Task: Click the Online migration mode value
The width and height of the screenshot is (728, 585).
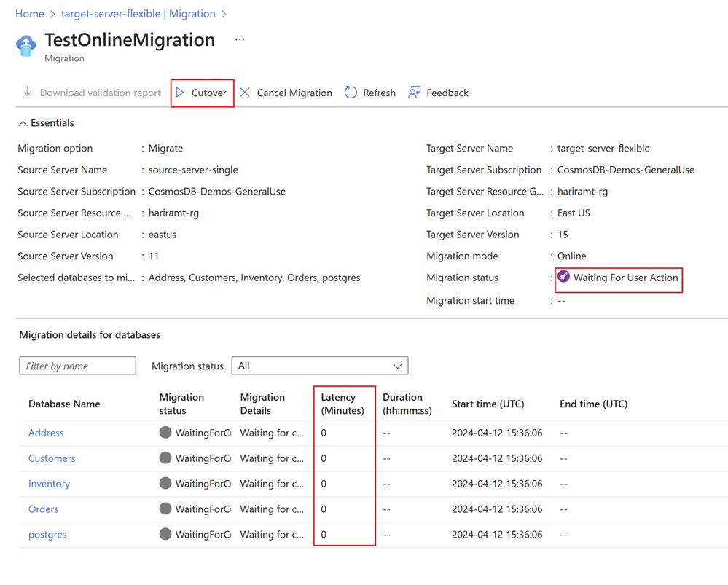Action: coord(571,256)
